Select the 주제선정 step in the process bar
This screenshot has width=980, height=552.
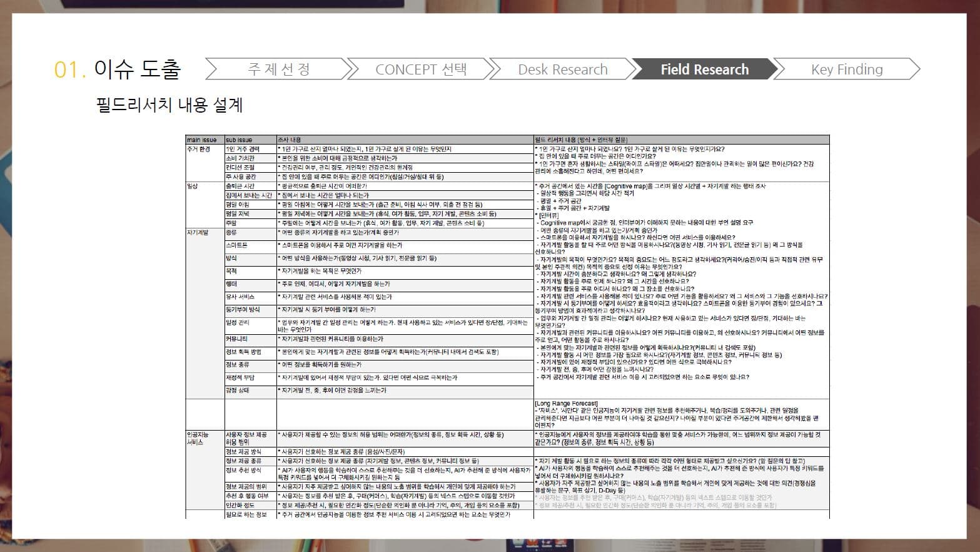click(x=279, y=69)
